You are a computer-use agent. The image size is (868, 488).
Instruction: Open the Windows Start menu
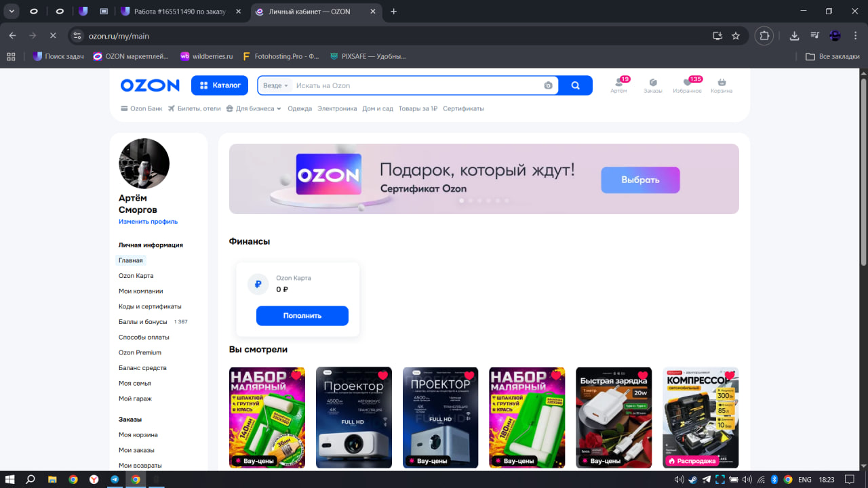click(x=10, y=479)
